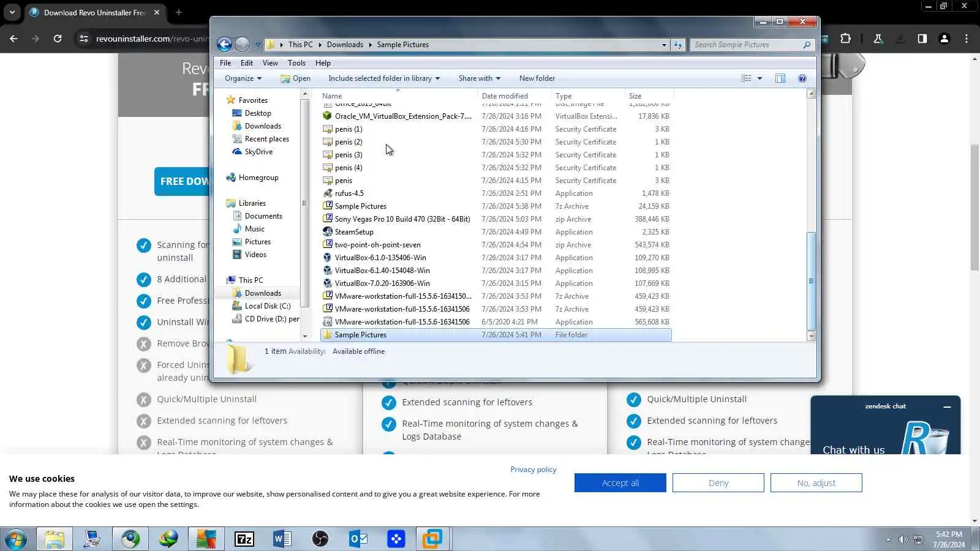Expand the Include selected folder in library dropdown
Image resolution: width=980 pixels, height=551 pixels.
click(384, 78)
